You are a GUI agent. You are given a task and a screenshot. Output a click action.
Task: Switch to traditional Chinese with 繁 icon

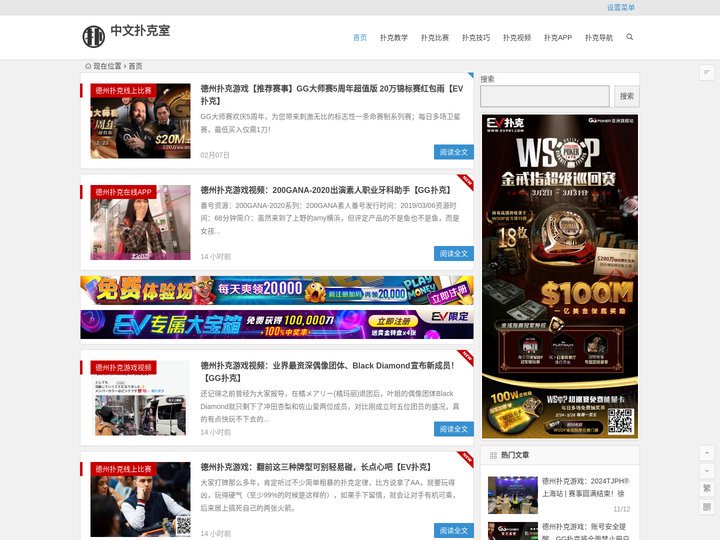click(707, 489)
